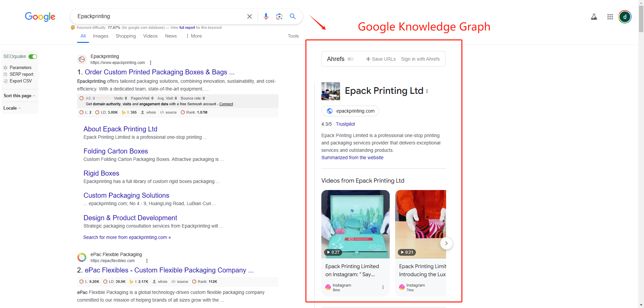Screen dimensions: 644x308
Task: Play the first Instagram video thumbnail
Action: 355,224
